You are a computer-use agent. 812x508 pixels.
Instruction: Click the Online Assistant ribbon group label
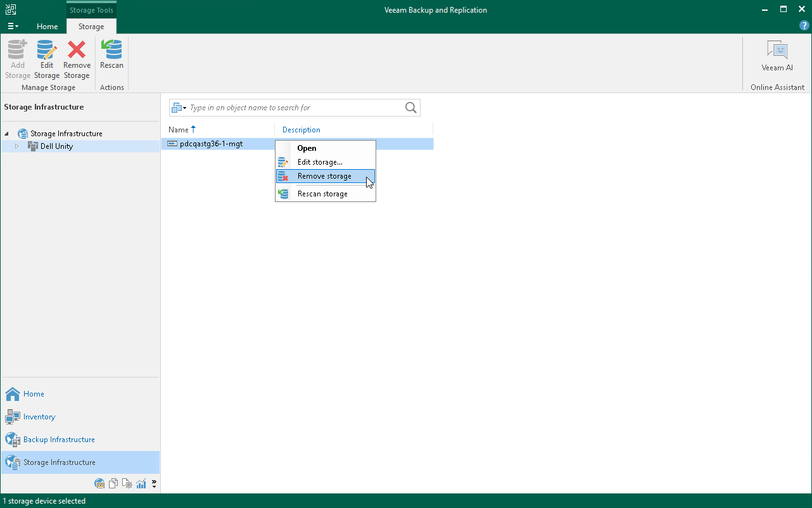click(777, 87)
